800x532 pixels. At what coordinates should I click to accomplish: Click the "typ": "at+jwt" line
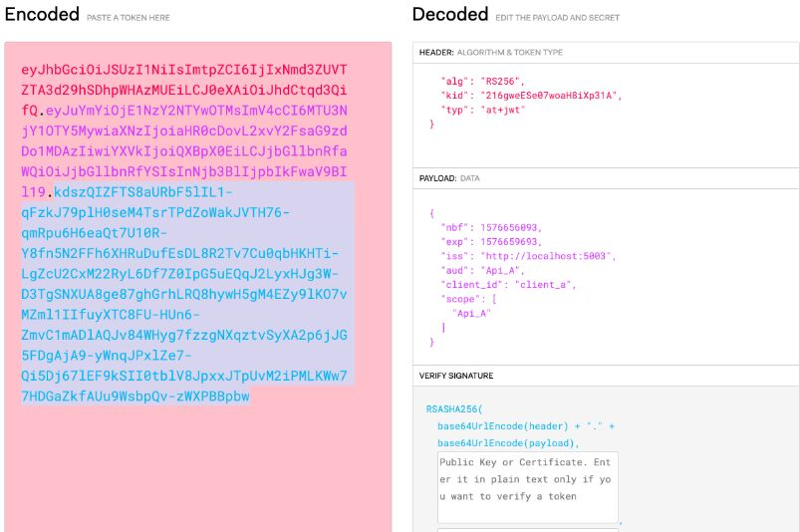pyautogui.click(x=482, y=110)
